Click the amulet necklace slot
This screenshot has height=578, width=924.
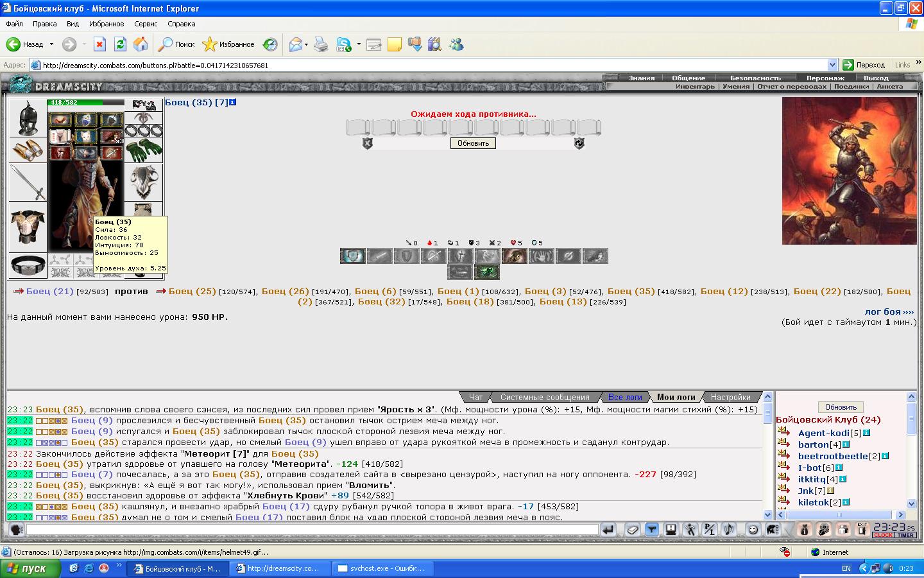pyautogui.click(x=144, y=118)
